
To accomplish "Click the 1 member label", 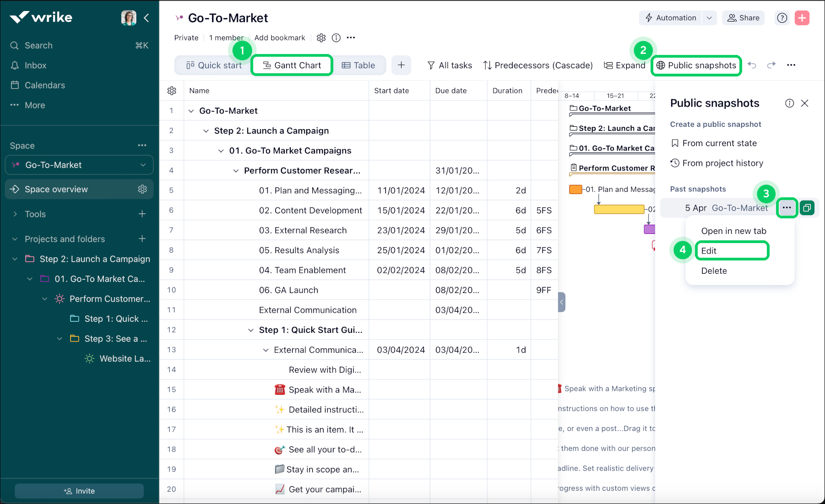I will click(226, 38).
